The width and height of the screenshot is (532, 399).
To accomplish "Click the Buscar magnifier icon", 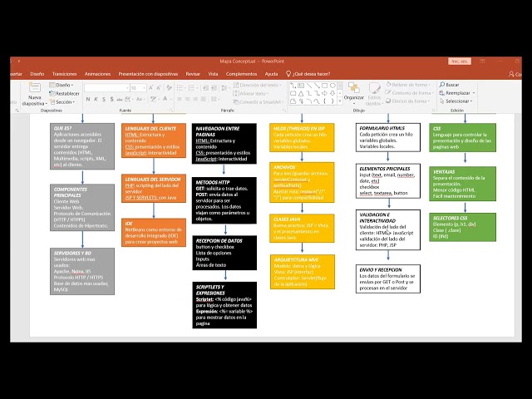I will (x=442, y=84).
